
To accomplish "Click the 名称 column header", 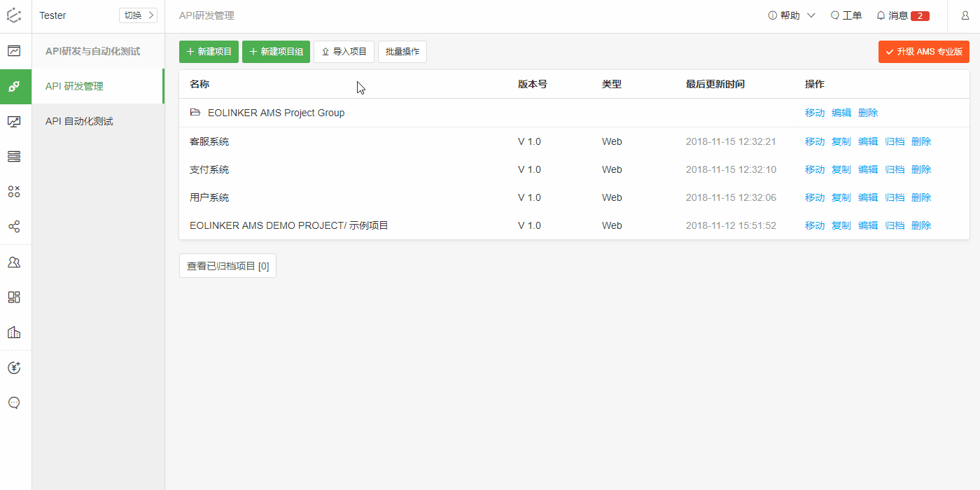I will [x=199, y=84].
